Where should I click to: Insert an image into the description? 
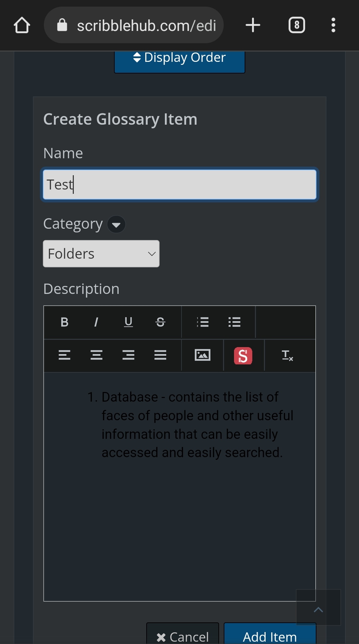pyautogui.click(x=202, y=355)
